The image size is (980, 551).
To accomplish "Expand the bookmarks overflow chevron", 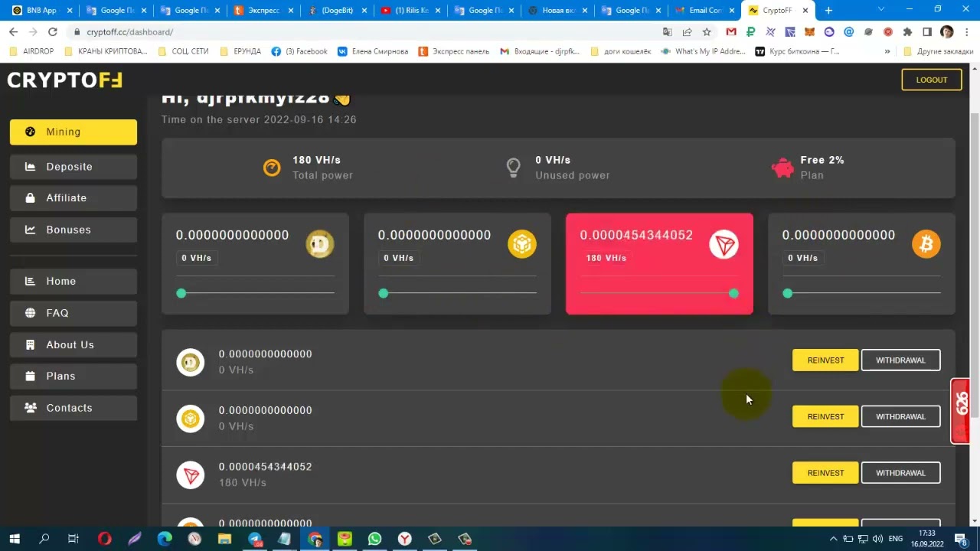I will (x=887, y=51).
